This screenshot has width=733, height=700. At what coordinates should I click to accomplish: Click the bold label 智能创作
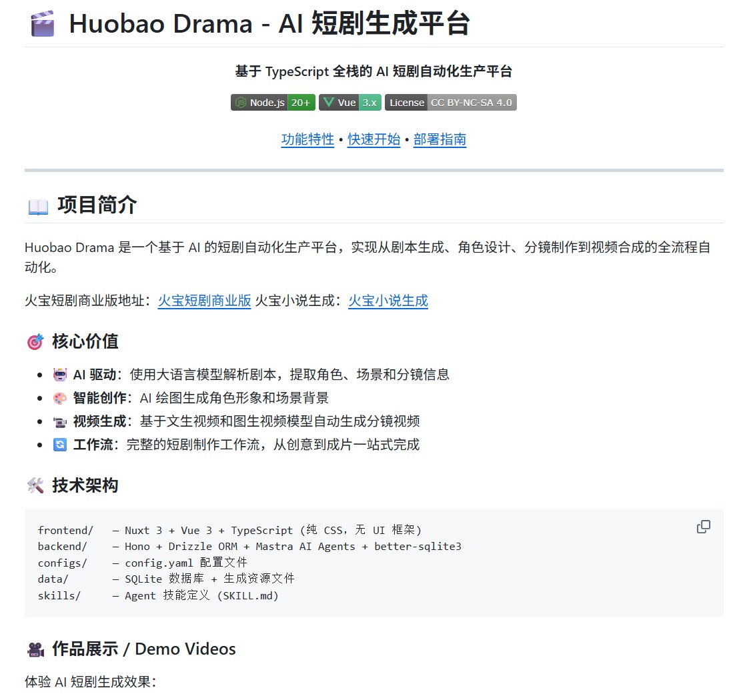[99, 397]
